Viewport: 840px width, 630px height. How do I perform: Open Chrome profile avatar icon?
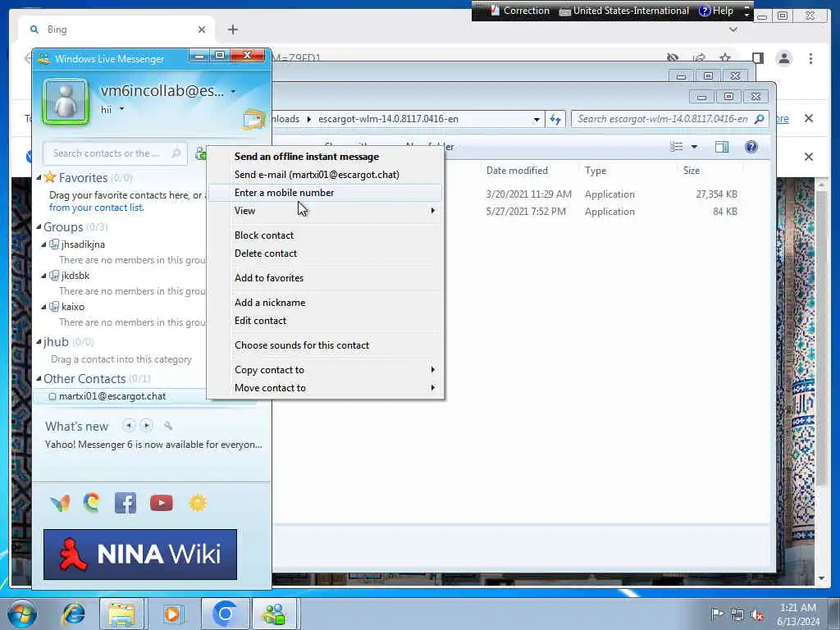point(783,58)
